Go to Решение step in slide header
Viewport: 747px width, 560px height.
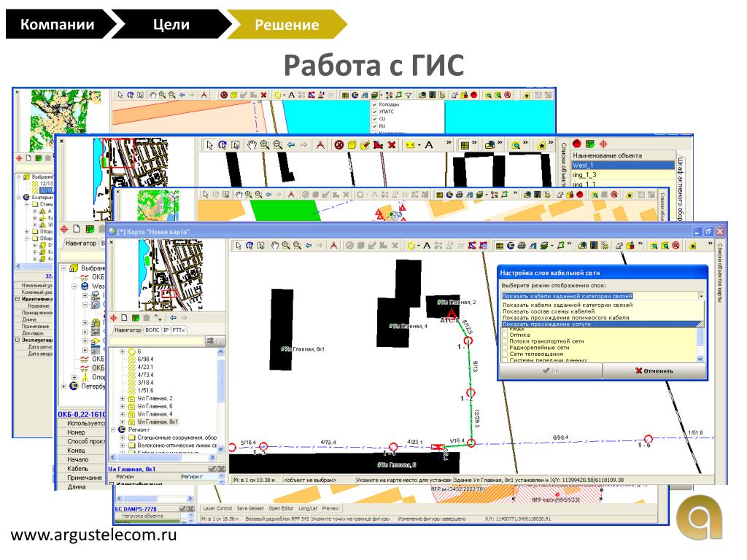coord(287,25)
